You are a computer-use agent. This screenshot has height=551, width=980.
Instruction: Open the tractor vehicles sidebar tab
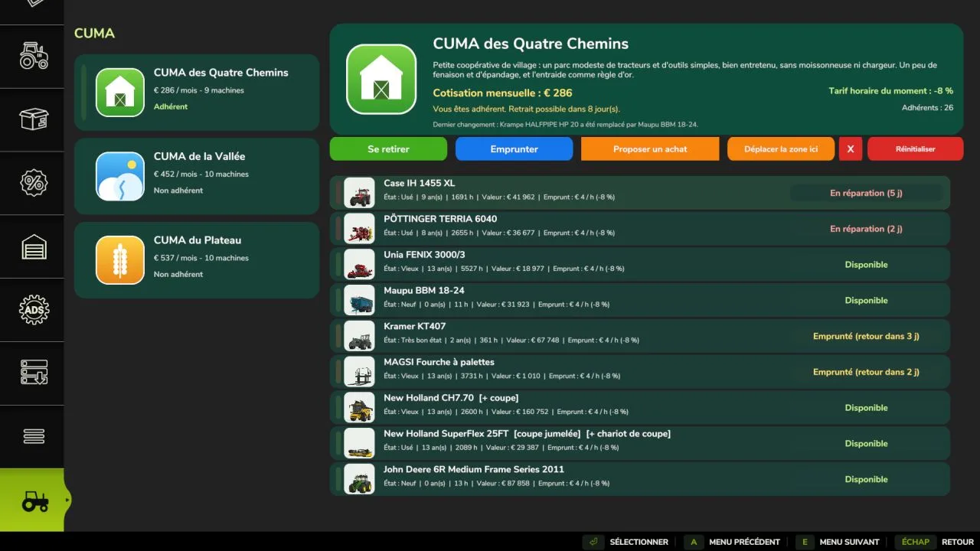[33, 56]
